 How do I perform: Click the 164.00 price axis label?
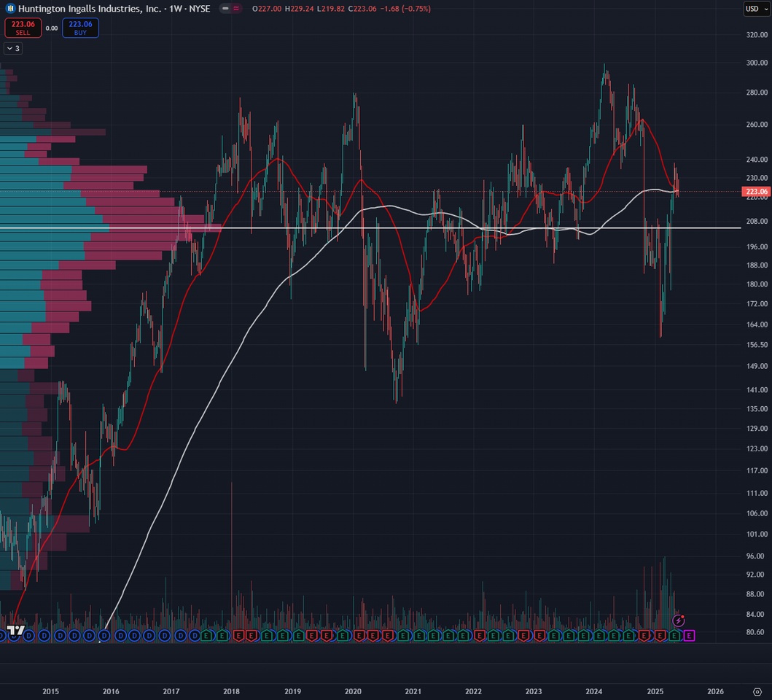(x=757, y=324)
